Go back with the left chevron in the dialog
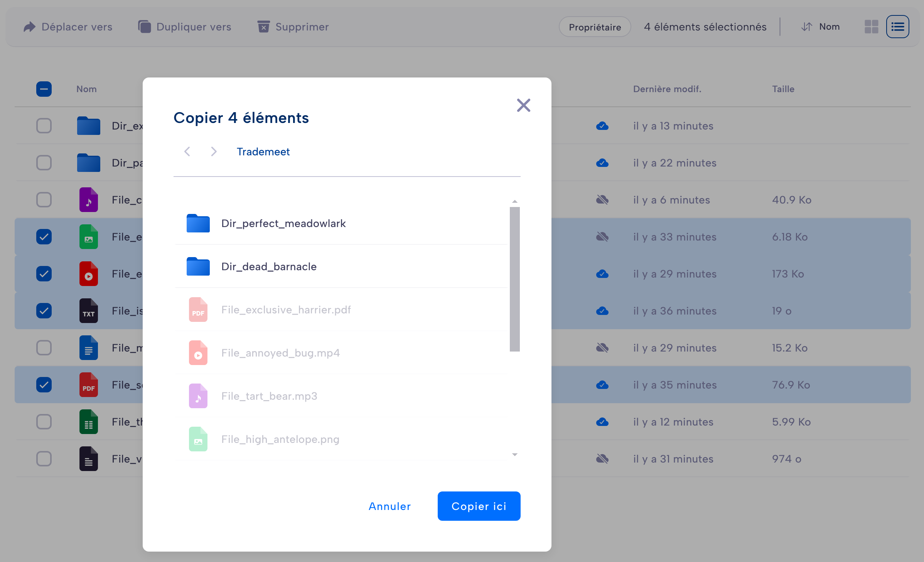This screenshot has height=562, width=924. coord(187,151)
